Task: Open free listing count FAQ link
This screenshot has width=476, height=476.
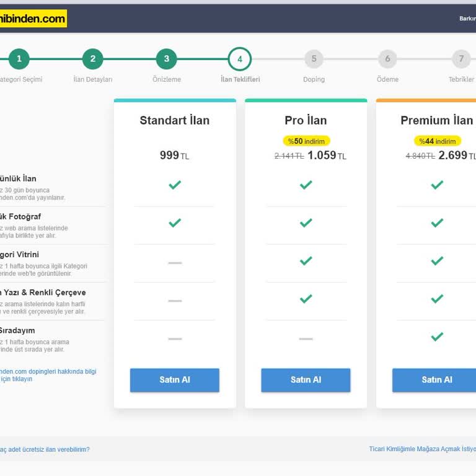Action: point(44,449)
